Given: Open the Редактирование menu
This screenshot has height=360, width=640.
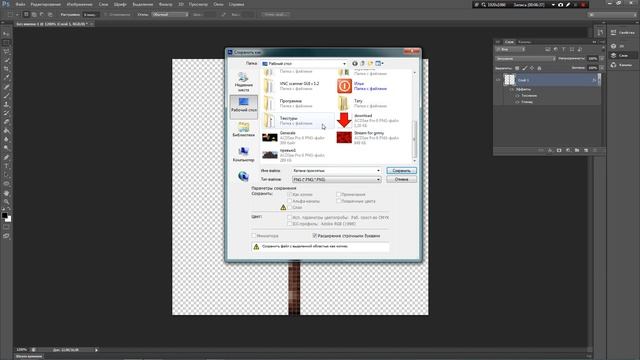Looking at the screenshot, I should [45, 4].
